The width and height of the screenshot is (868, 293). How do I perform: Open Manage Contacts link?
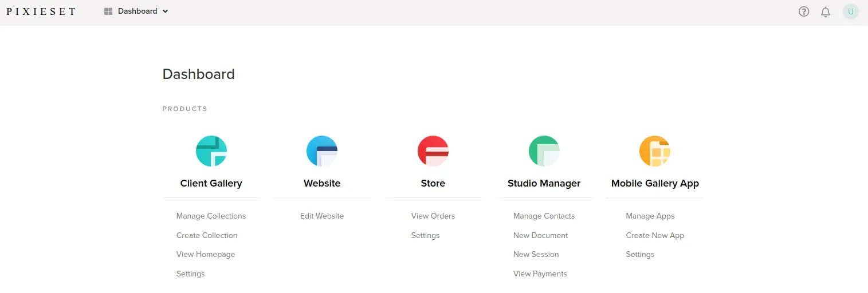click(544, 216)
